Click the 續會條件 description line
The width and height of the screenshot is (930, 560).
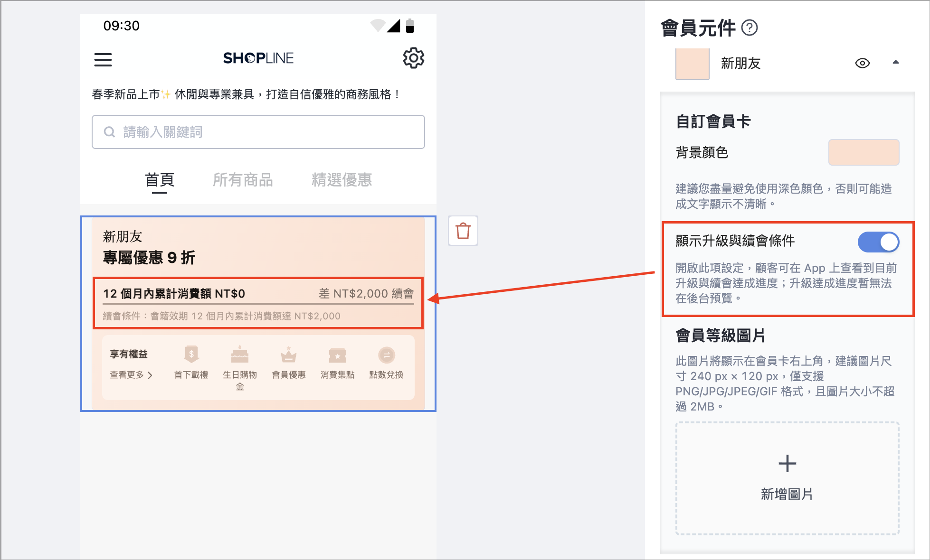pos(222,316)
